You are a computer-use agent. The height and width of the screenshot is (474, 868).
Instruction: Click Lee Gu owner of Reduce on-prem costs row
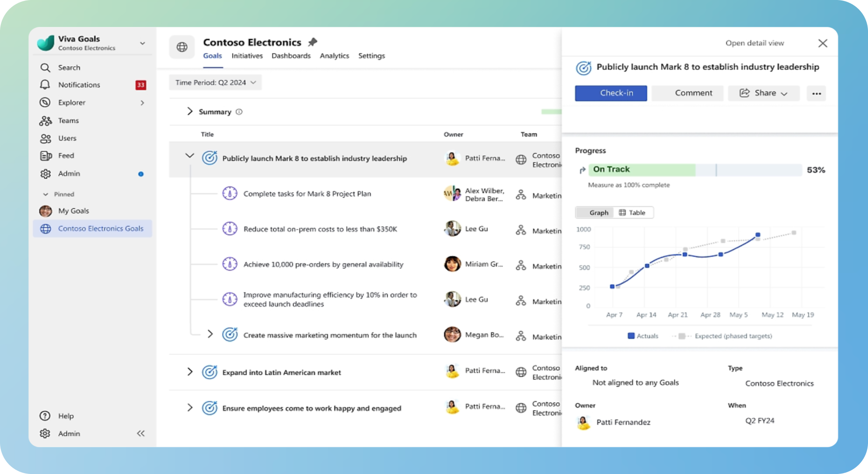466,228
